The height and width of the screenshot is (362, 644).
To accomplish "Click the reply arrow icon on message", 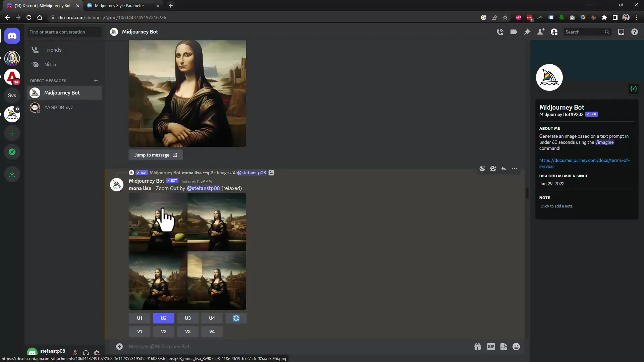I will click(503, 169).
